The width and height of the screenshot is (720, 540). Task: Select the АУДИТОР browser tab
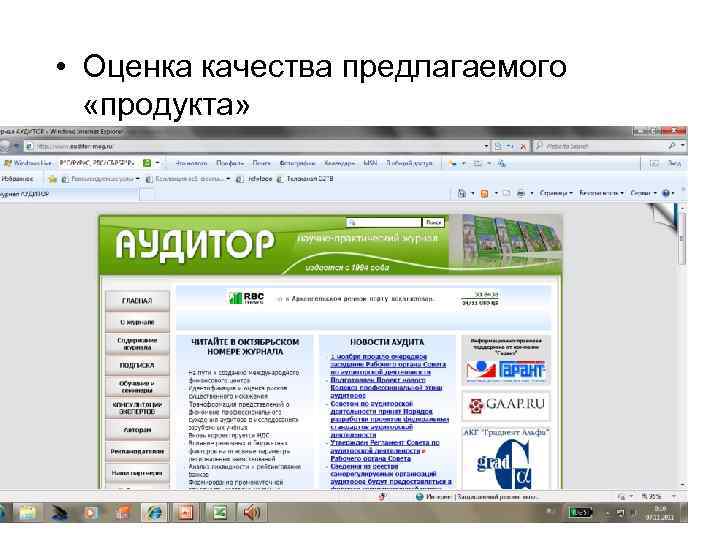pos(69,194)
